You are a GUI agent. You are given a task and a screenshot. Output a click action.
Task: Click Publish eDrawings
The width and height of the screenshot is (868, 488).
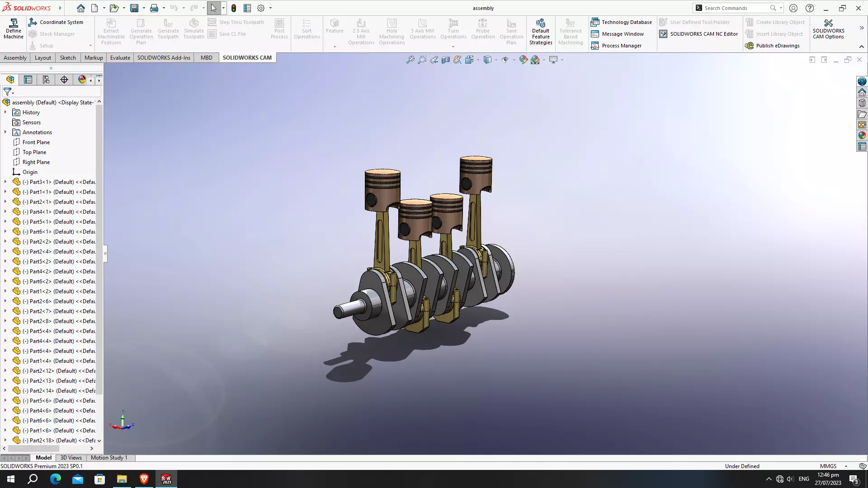point(773,46)
